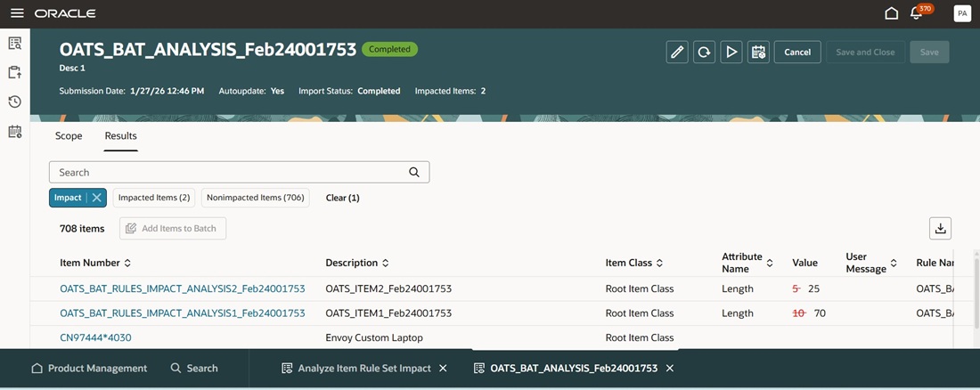Open the CN97444*4030 item link
This screenshot has height=390, width=980.
tap(95, 337)
